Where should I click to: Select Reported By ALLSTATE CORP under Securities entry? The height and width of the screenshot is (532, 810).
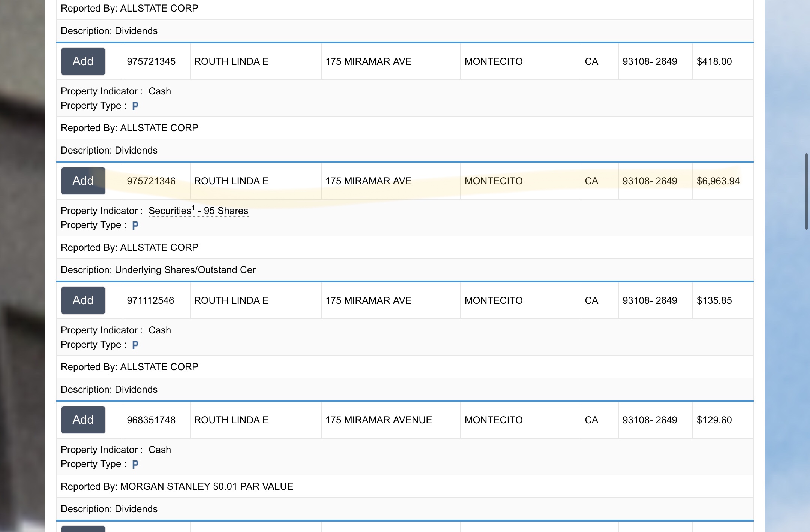(x=130, y=247)
